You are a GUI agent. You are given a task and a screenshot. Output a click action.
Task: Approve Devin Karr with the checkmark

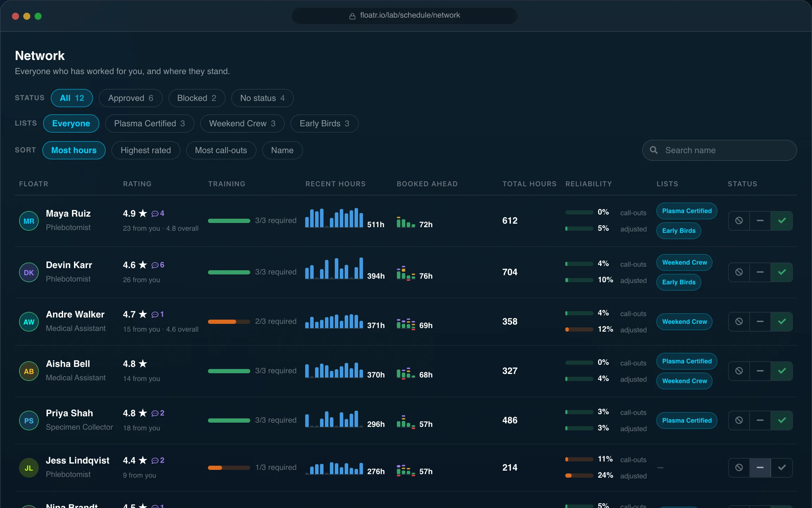782,272
